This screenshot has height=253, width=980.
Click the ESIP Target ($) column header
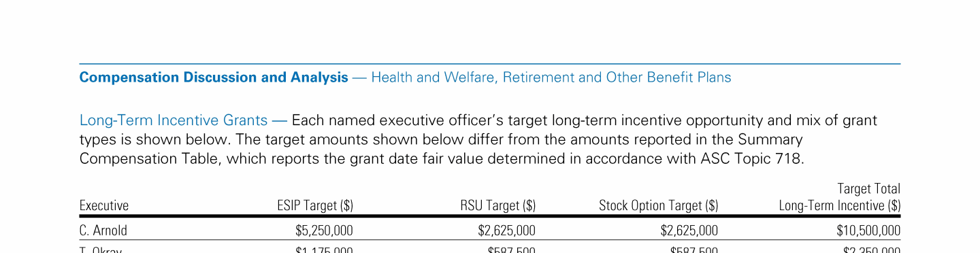(315, 206)
